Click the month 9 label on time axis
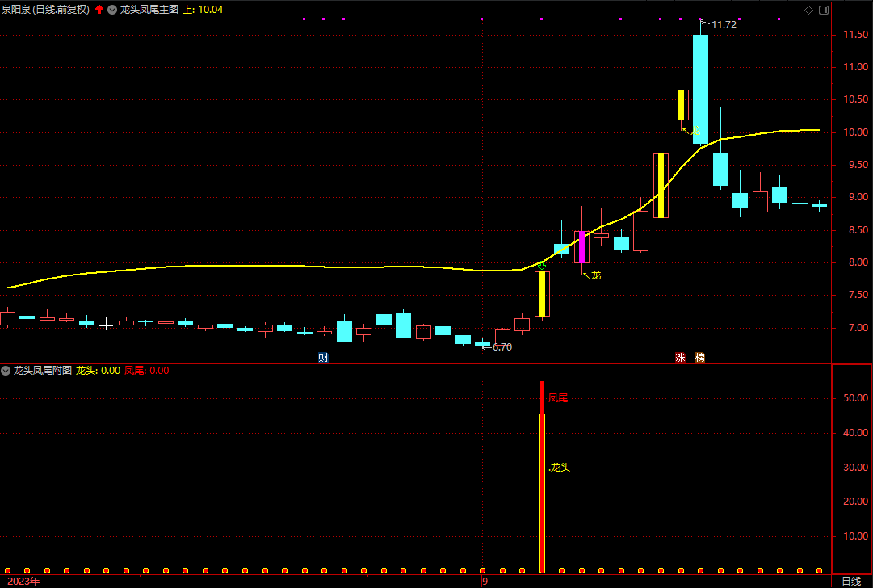The height and width of the screenshot is (588, 873). point(485,582)
